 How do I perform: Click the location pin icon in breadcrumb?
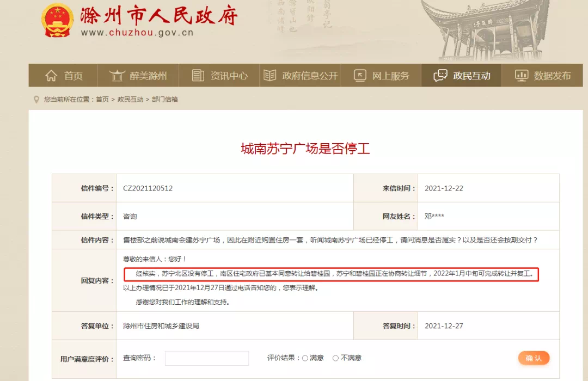point(36,100)
